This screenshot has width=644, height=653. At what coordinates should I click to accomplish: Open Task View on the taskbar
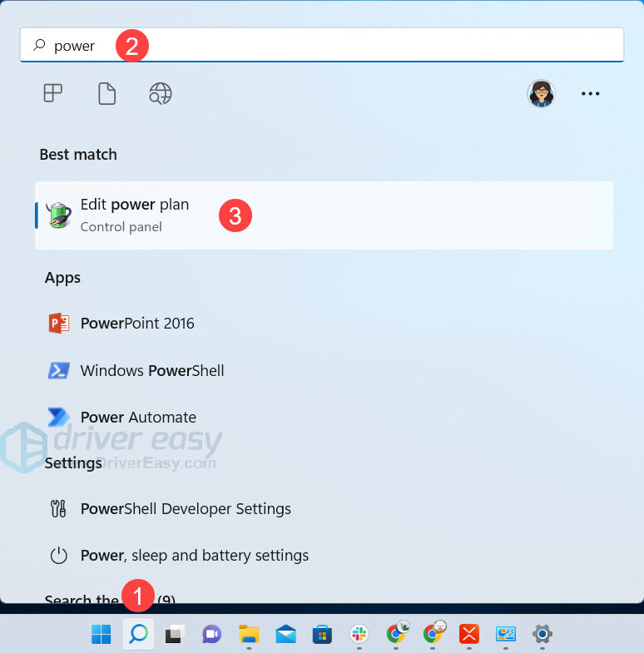click(175, 634)
